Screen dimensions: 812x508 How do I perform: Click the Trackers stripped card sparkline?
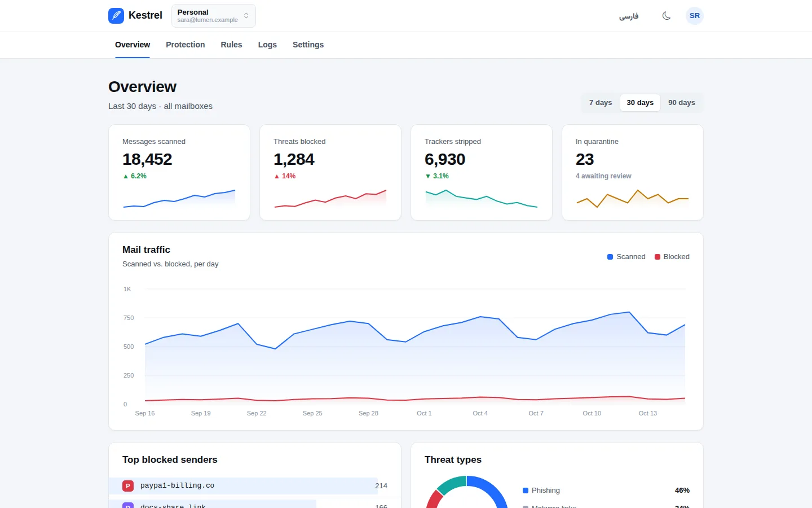[482, 198]
